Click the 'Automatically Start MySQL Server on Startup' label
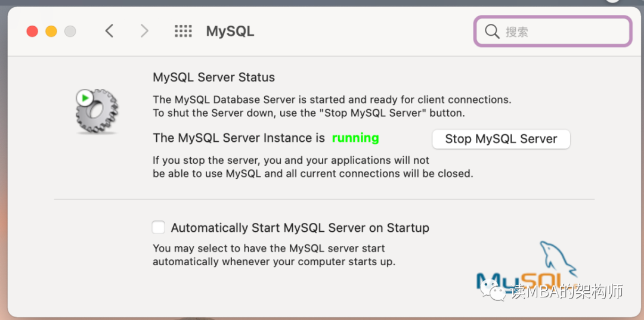644x320 pixels. (x=300, y=228)
